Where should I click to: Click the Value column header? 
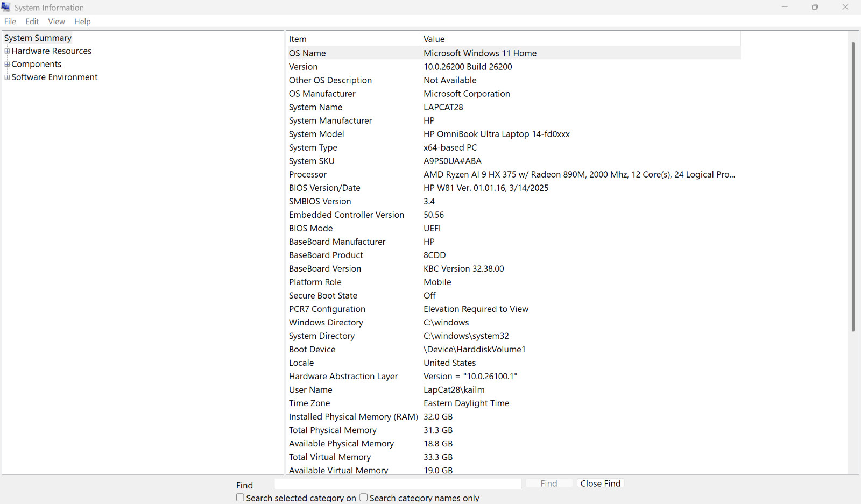(581, 39)
